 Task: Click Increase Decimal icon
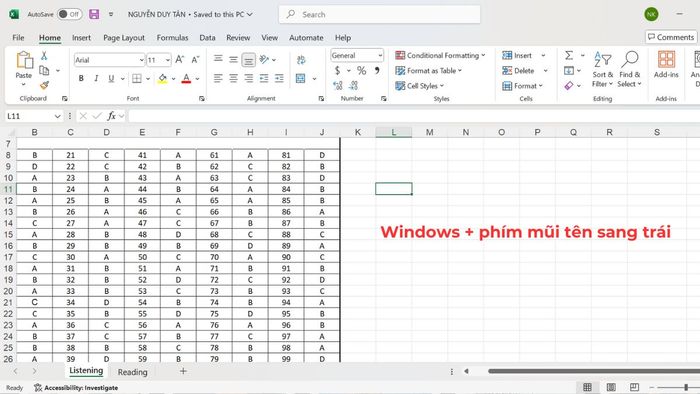338,85
